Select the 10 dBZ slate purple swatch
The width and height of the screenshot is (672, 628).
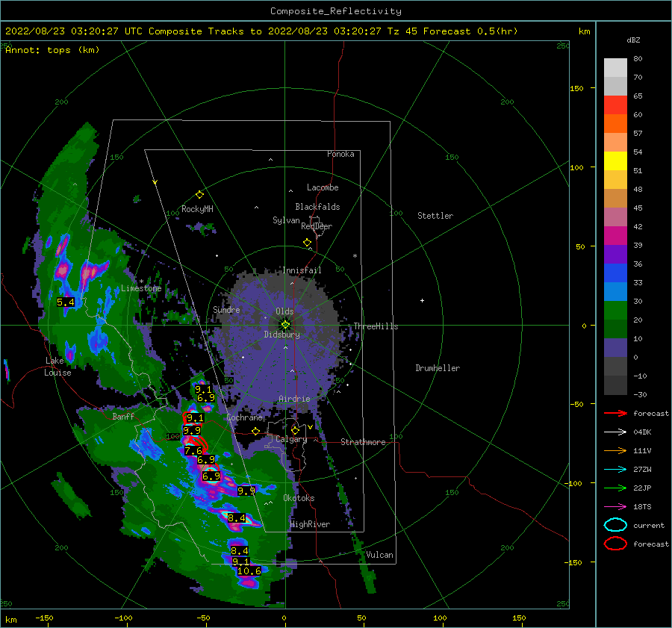point(615,347)
